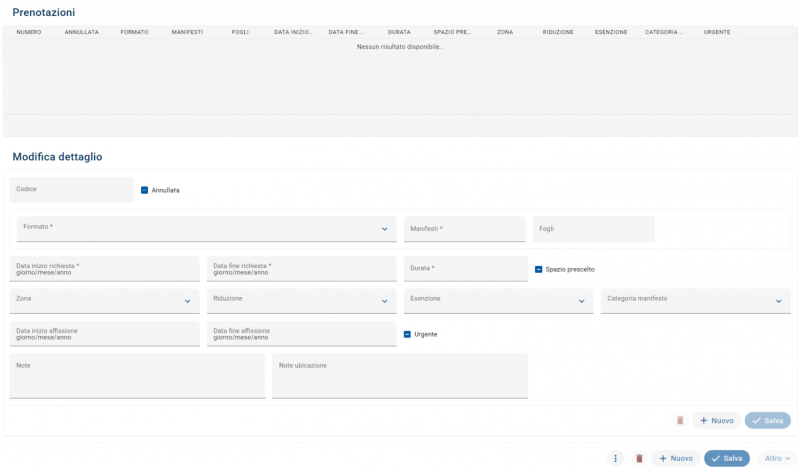Click the bottom bar Nuovo button
Screen dimensions: 800x471
click(x=676, y=458)
